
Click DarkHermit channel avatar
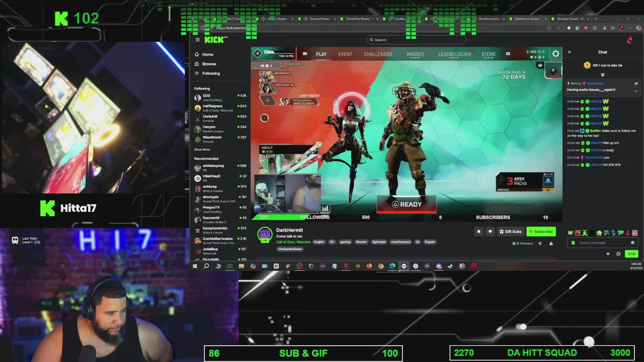point(265,235)
